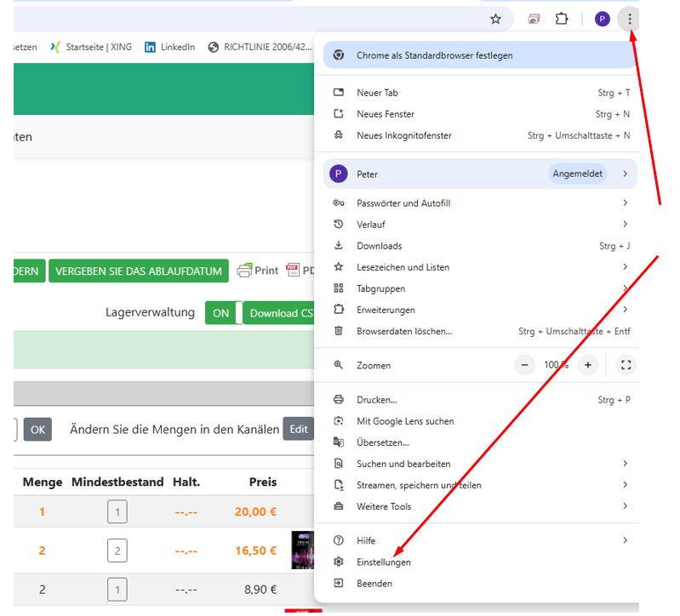Screen dimensions: 680x616
Task: Expand Passwörter und Autofill submenu arrow
Action: click(x=625, y=202)
